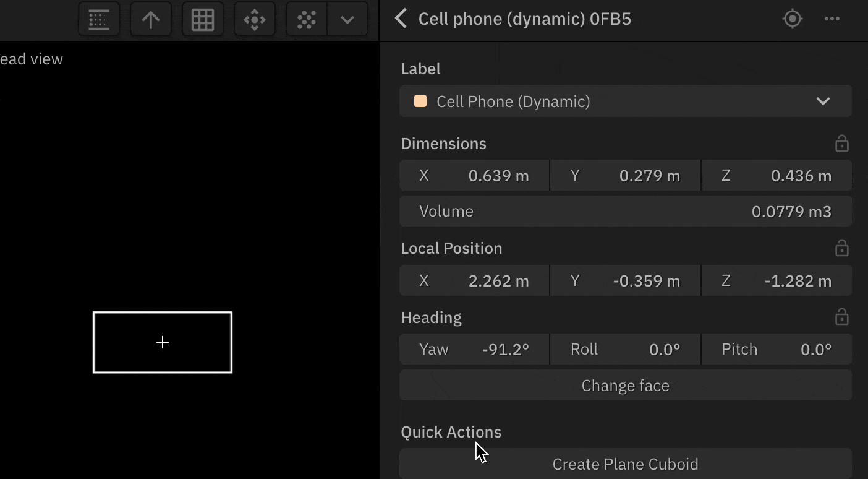Image resolution: width=868 pixels, height=479 pixels.
Task: Open dropdown arrow beside the points icon
Action: (347, 19)
